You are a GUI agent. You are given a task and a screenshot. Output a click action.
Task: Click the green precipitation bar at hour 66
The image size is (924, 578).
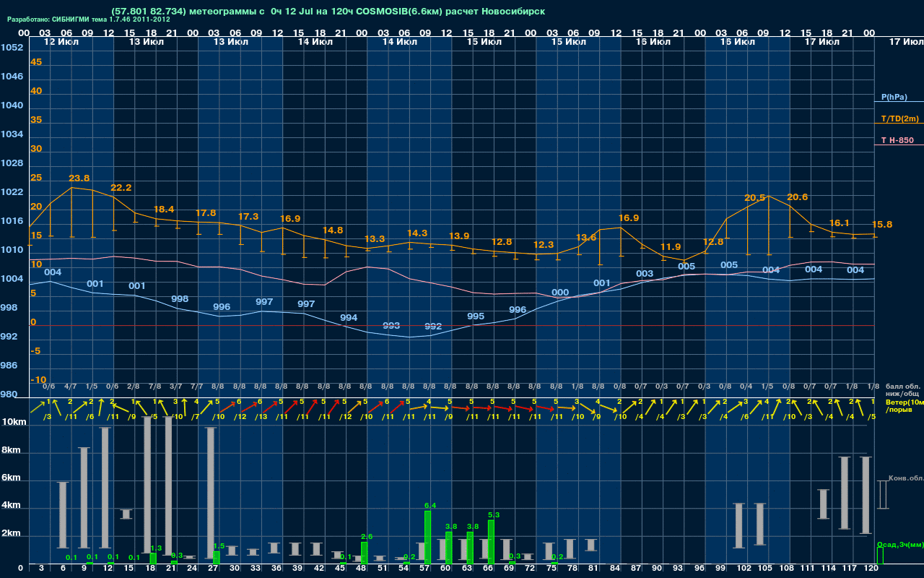[x=491, y=542]
